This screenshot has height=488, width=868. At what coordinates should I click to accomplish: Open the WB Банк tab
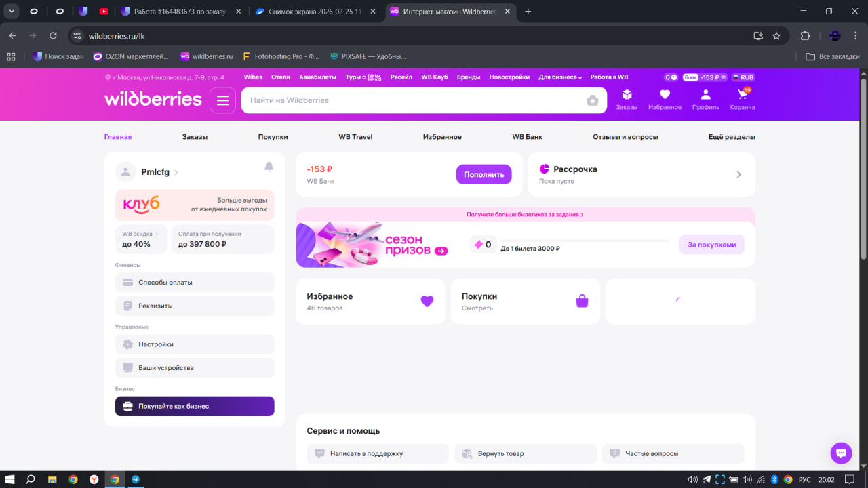[x=527, y=137]
